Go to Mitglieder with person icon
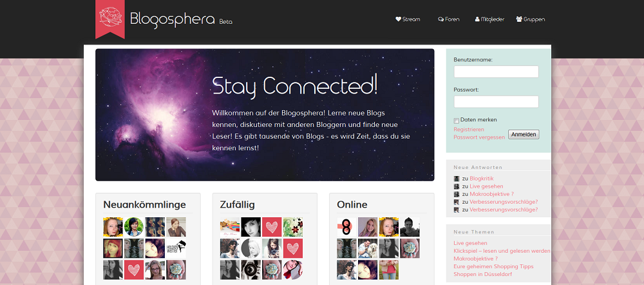 pyautogui.click(x=489, y=19)
